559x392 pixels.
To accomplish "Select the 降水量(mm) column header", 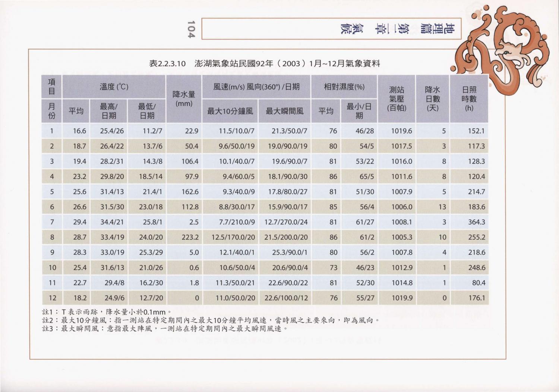I will coord(184,99).
